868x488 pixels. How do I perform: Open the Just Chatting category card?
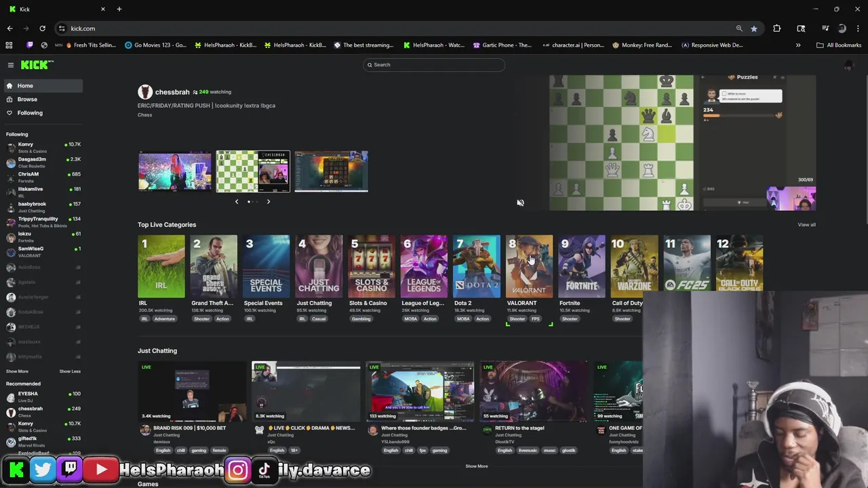pyautogui.click(x=319, y=266)
